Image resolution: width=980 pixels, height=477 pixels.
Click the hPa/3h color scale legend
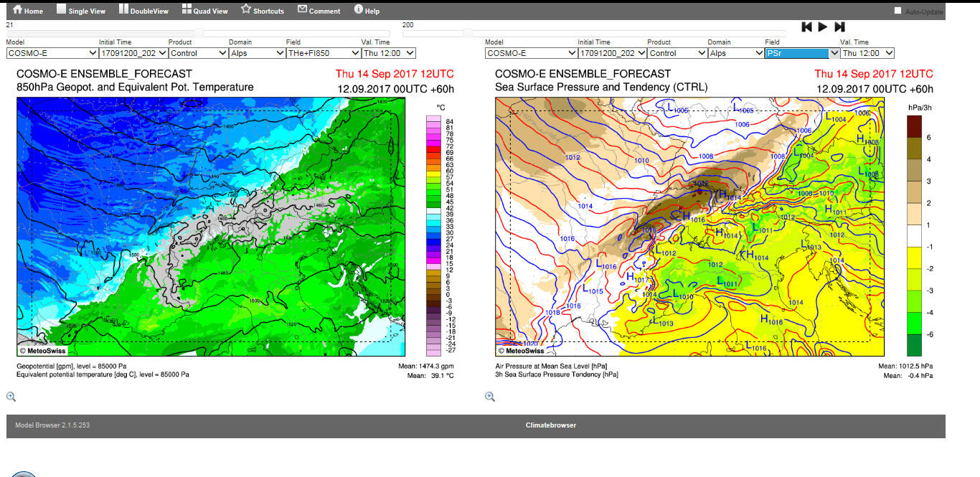(914, 235)
